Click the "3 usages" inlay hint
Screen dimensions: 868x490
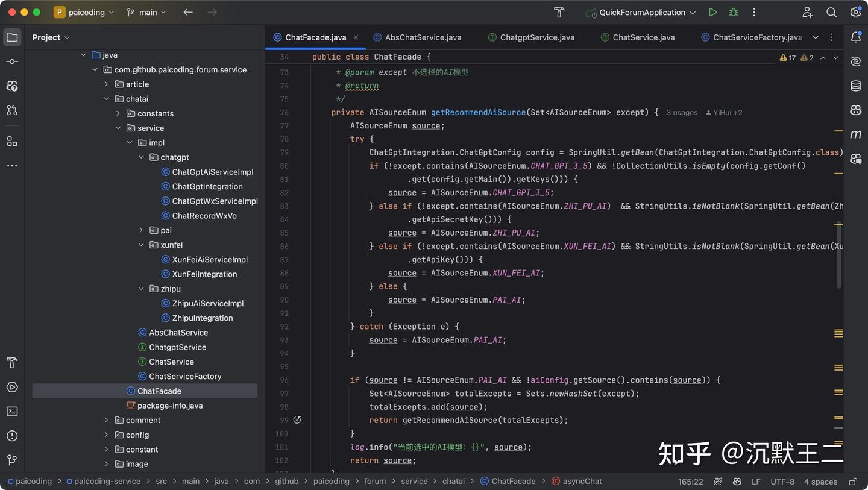coord(682,113)
